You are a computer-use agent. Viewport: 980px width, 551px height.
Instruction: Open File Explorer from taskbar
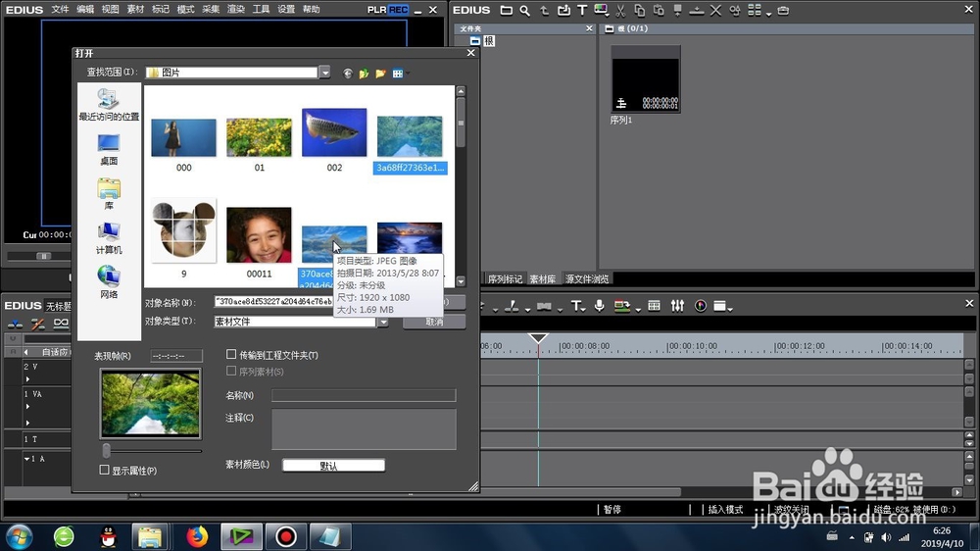[x=150, y=536]
